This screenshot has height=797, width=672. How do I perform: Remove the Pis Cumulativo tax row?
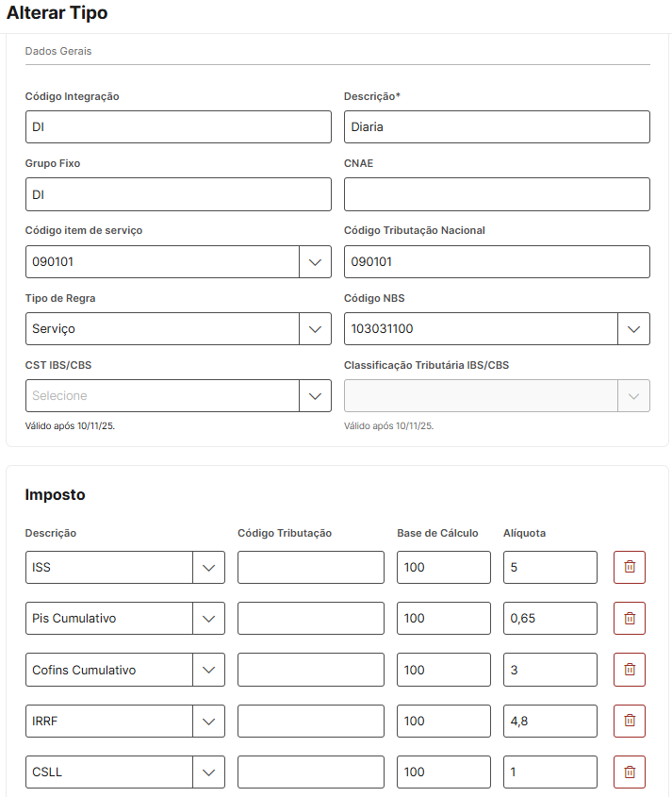click(630, 619)
